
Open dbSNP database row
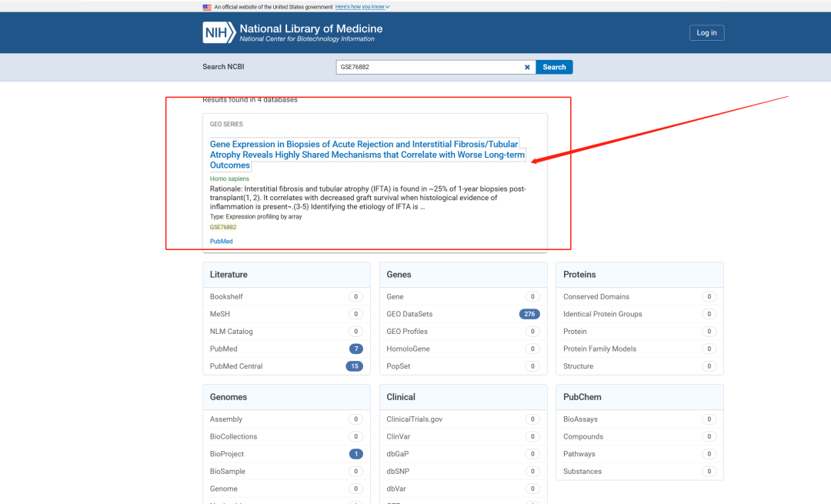tap(463, 472)
